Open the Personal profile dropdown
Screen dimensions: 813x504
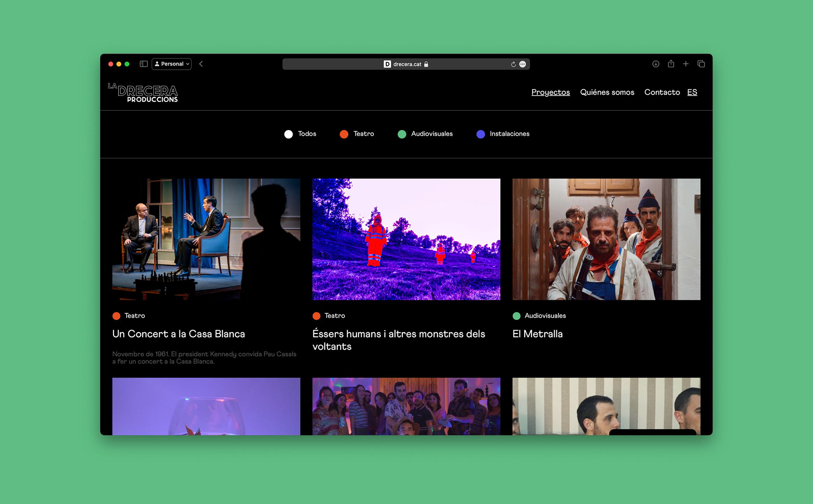tap(171, 64)
